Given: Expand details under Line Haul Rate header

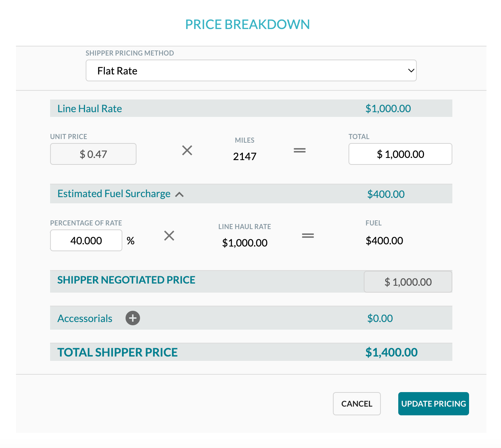Looking at the screenshot, I should point(89,108).
